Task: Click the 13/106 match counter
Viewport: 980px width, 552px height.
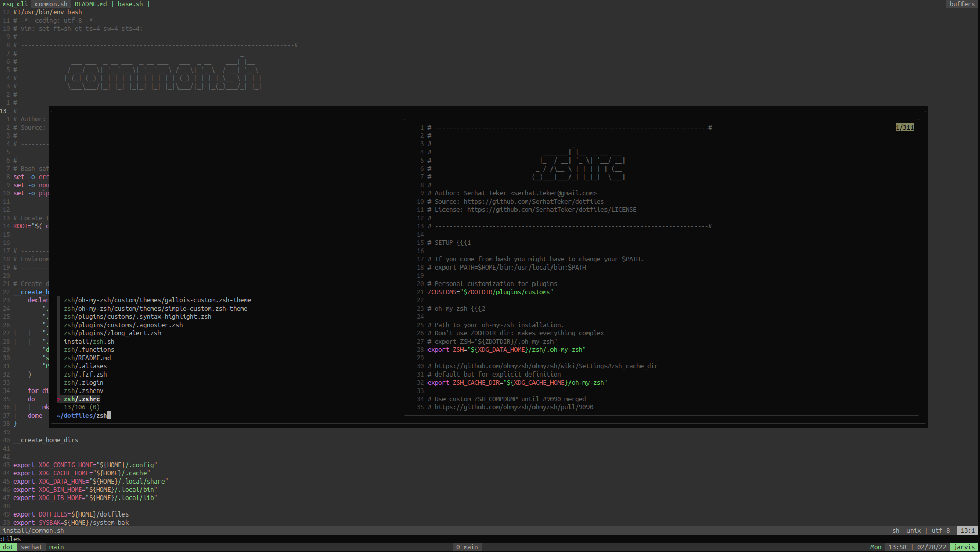Action: [82, 407]
